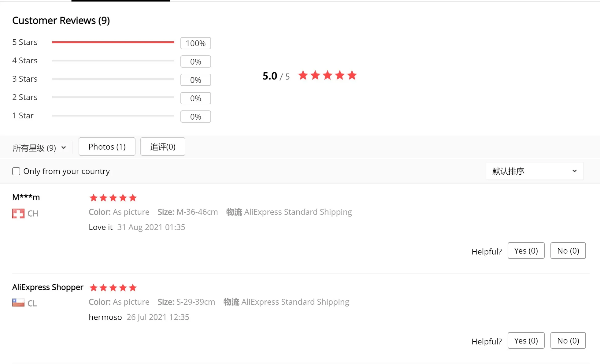Open the 所有星级 (9) star filter dropdown
Image resolution: width=600 pixels, height=364 pixels.
click(39, 148)
